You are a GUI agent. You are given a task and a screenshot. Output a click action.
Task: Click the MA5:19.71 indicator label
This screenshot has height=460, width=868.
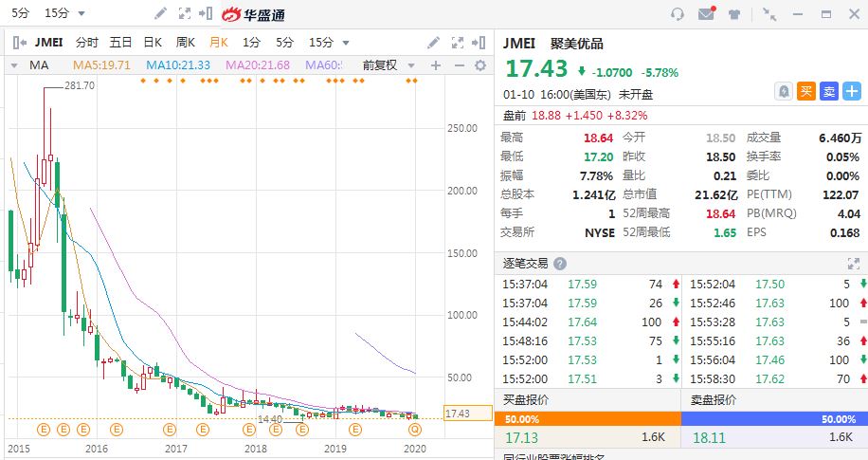[101, 65]
